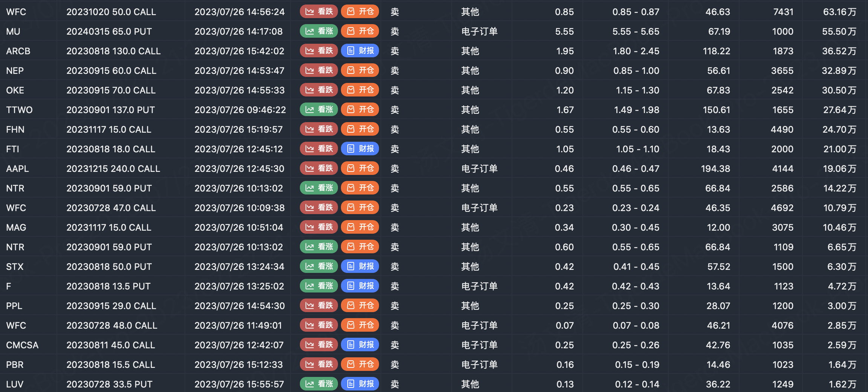This screenshot has height=392, width=868.
Task: Click timestamp 2023/07/26 15:55:57
Action: pos(239,384)
